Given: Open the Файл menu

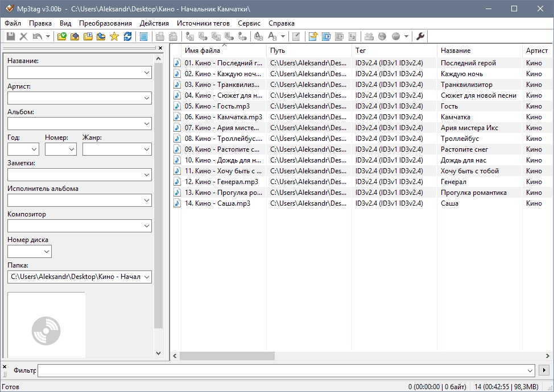Looking at the screenshot, I should 13,23.
